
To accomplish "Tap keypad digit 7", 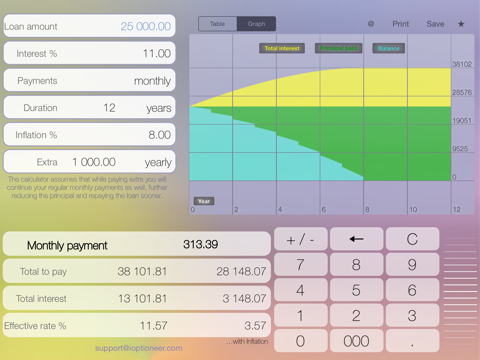I will (300, 265).
